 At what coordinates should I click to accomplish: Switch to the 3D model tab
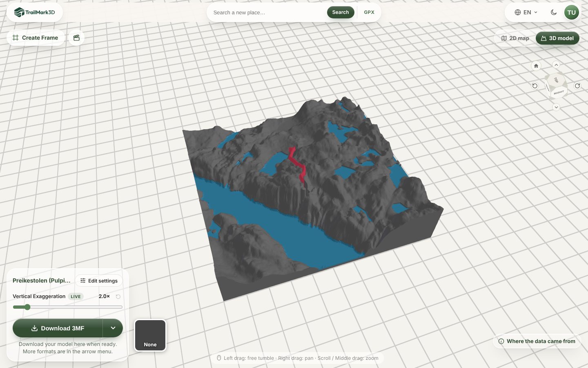[557, 38]
